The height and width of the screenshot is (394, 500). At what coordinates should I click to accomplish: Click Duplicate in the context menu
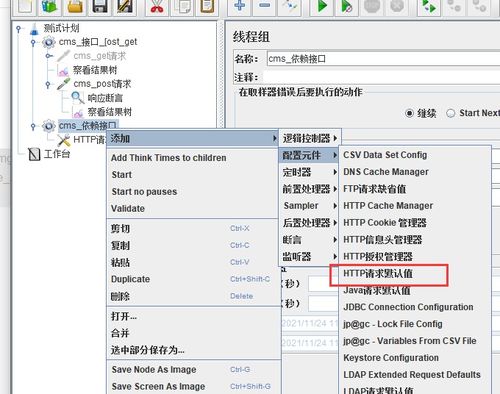pos(192,279)
